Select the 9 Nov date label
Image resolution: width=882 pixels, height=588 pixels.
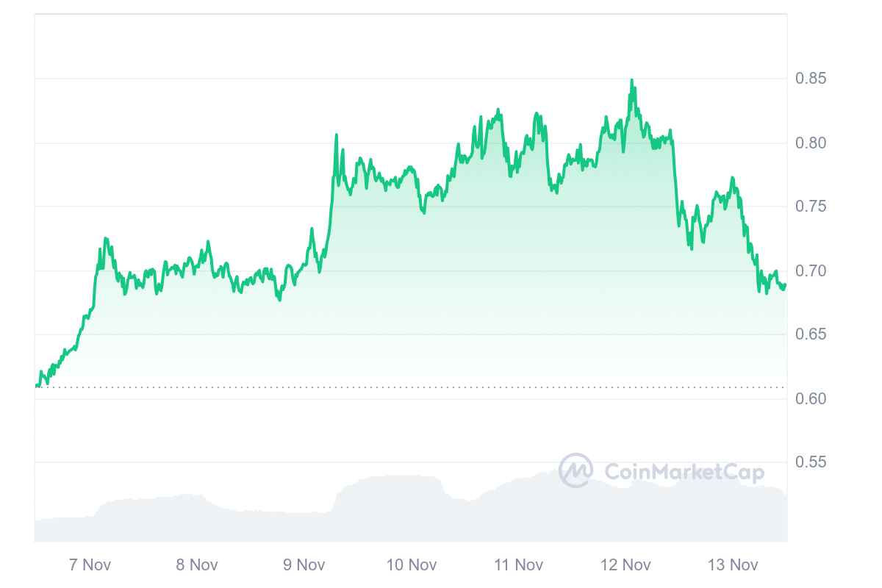click(x=304, y=565)
